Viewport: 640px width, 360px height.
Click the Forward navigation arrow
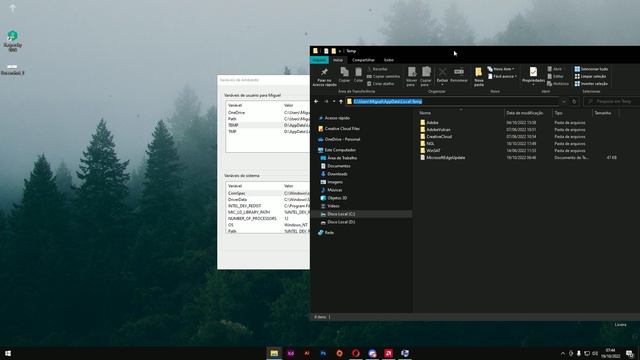pos(326,101)
